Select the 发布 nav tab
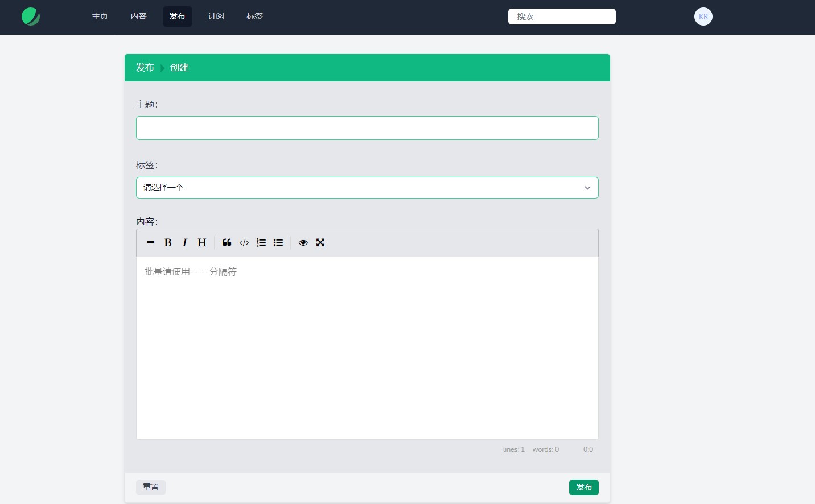This screenshot has width=815, height=504. coord(177,16)
